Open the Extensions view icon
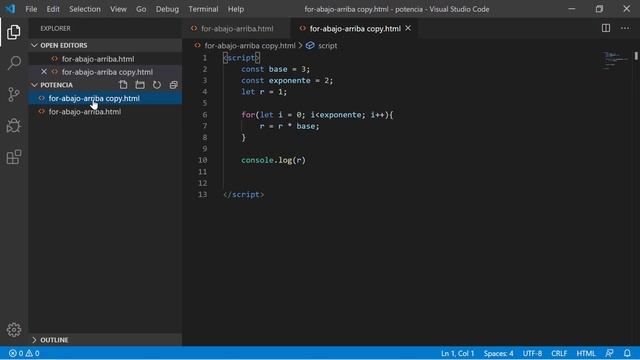This screenshot has height=360, width=640. pos(14,157)
